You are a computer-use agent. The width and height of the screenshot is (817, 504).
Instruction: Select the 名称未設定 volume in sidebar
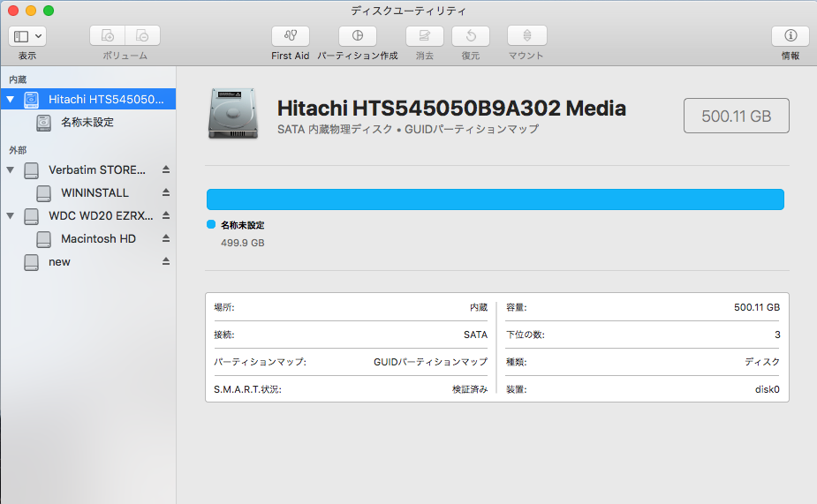click(x=87, y=123)
